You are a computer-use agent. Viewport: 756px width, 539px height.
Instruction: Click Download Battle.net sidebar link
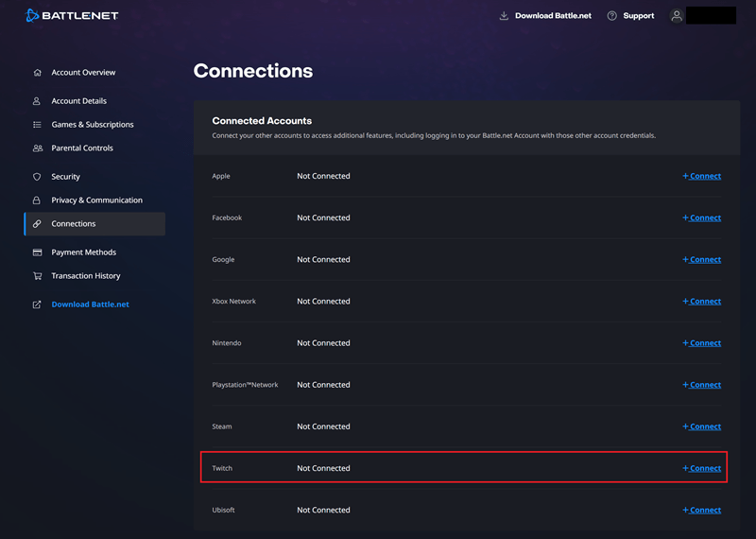click(90, 304)
